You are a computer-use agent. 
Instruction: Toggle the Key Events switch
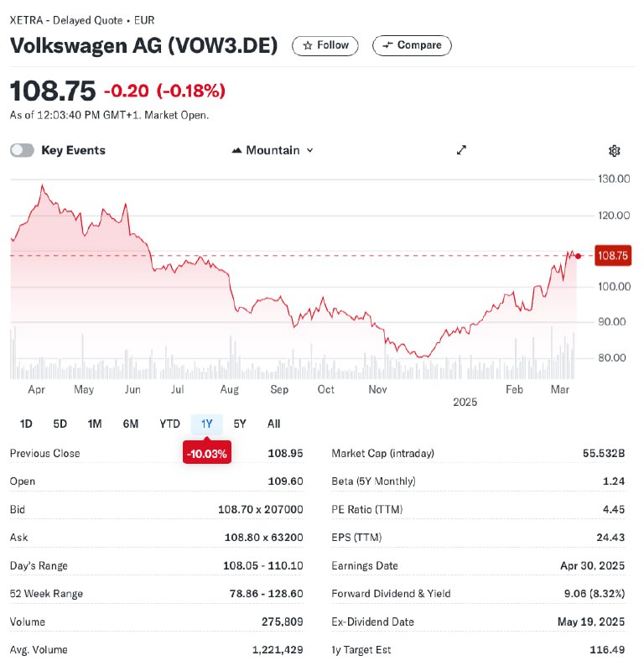pyautogui.click(x=23, y=151)
